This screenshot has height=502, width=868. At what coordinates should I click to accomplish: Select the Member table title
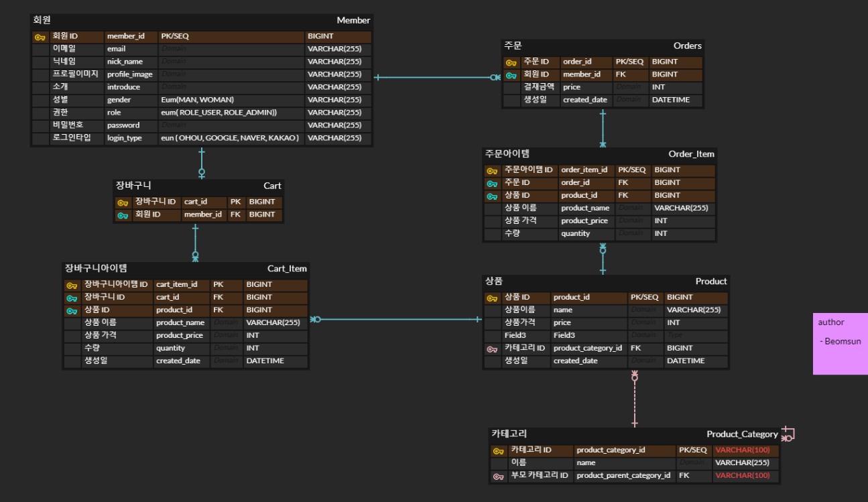353,20
